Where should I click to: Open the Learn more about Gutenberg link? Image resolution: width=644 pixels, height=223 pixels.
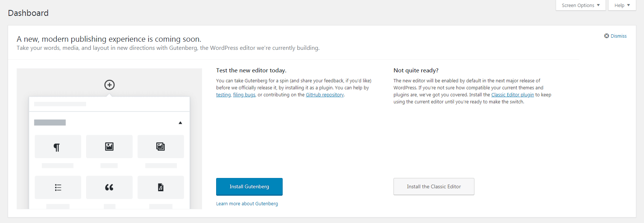[247, 204]
